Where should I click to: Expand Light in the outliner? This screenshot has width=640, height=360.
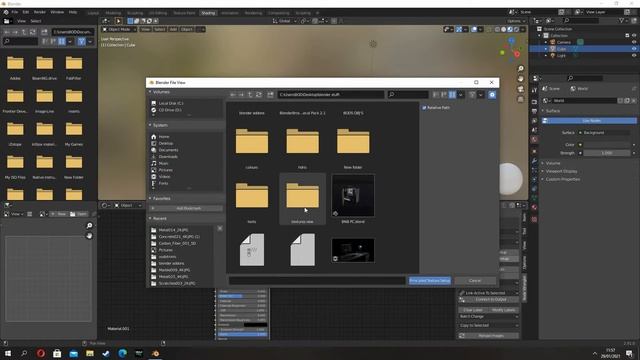546,56
